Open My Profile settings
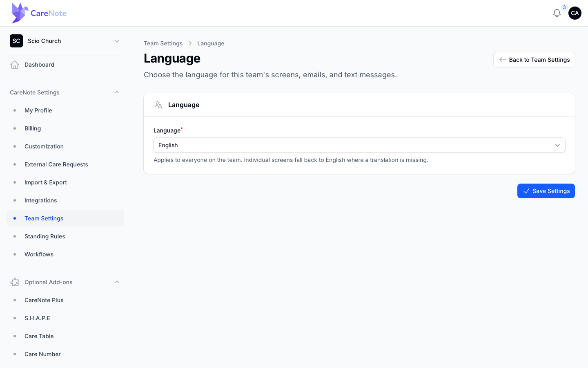The height and width of the screenshot is (368, 588). [x=65, y=110]
